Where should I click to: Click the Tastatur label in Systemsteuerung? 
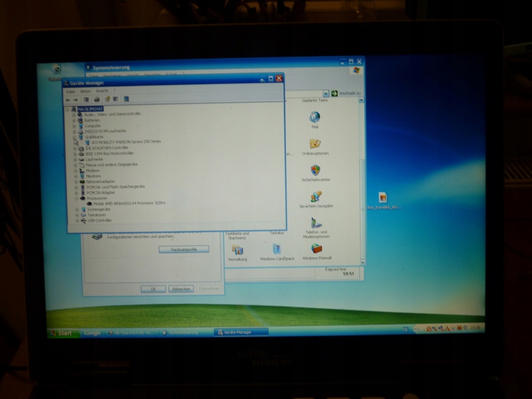276,233
